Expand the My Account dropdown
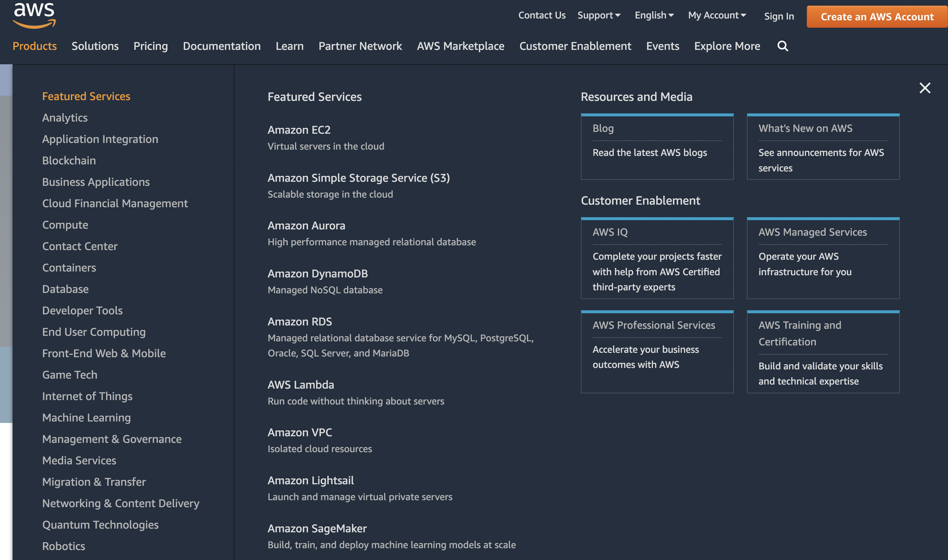The height and width of the screenshot is (560, 948). click(717, 16)
